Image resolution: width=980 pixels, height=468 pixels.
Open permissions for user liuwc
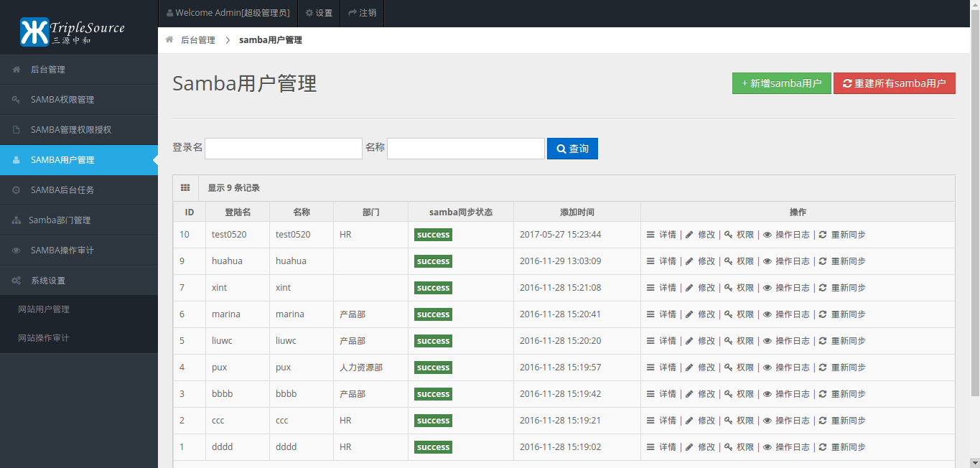point(739,341)
